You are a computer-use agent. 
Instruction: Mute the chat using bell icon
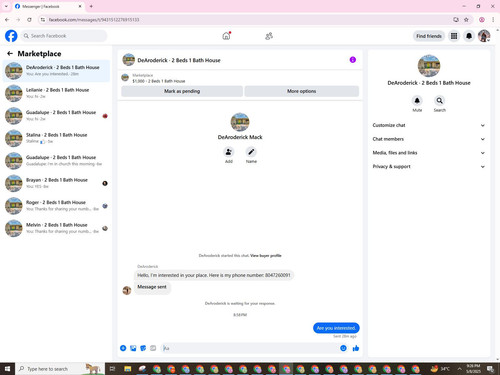click(417, 100)
